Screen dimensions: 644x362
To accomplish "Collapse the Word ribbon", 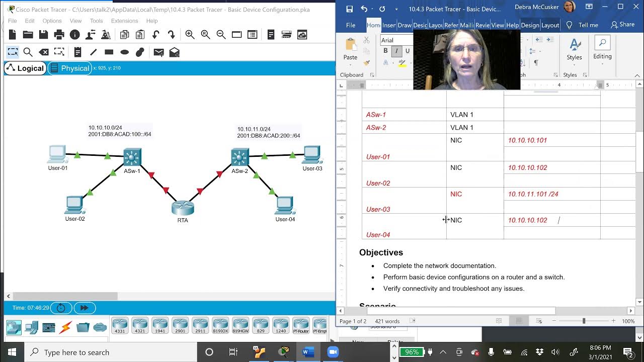I will tap(637, 75).
